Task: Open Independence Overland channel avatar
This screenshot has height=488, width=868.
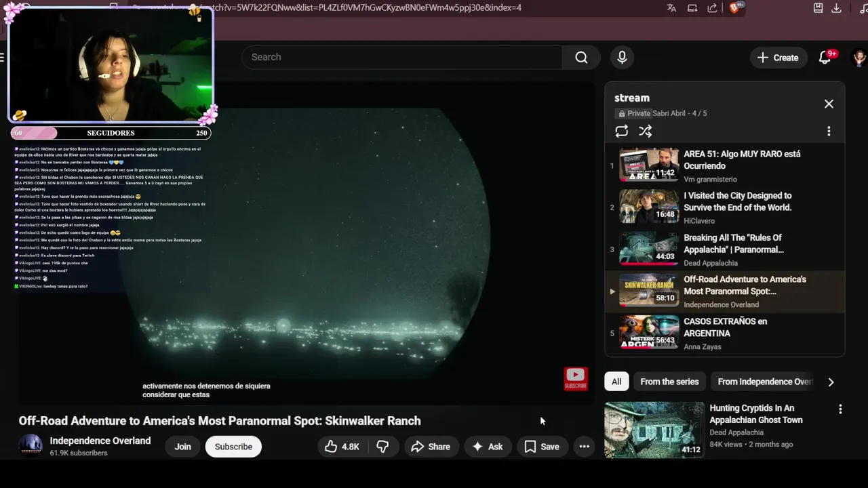Action: click(x=31, y=446)
